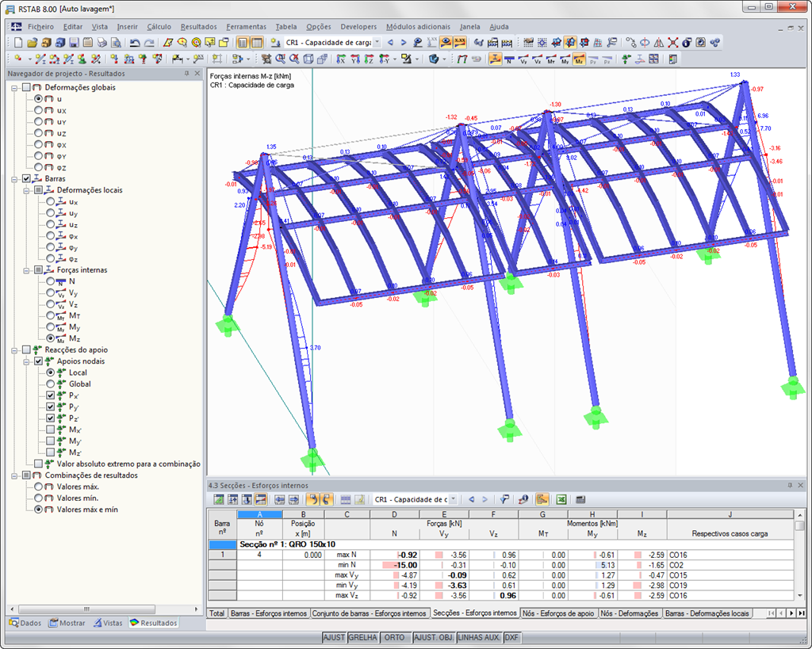Toggle the LINHAS AUX. status bar button

click(479, 638)
